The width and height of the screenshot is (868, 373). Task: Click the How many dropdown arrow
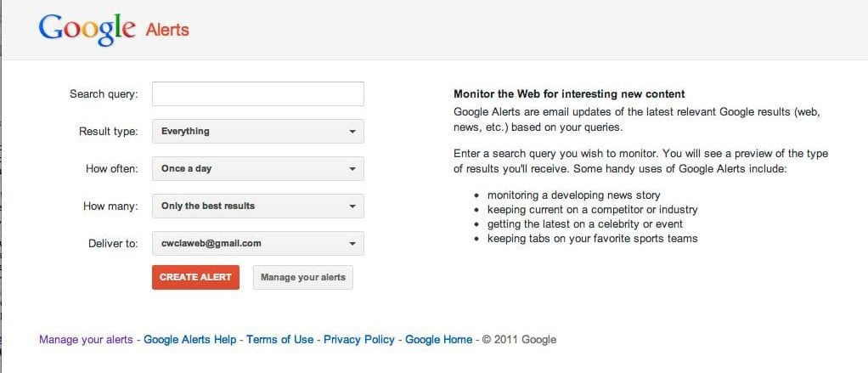(x=352, y=206)
